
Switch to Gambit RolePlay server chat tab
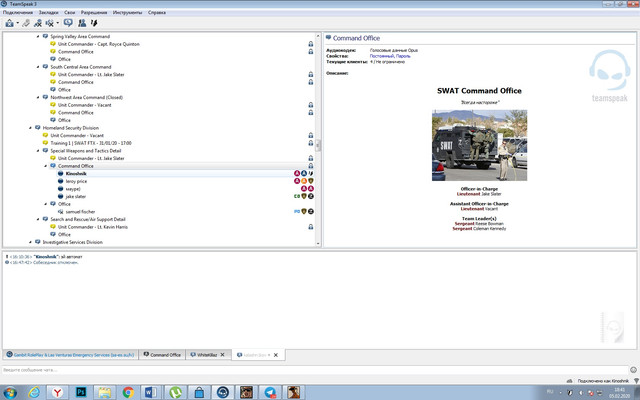[x=70, y=355]
